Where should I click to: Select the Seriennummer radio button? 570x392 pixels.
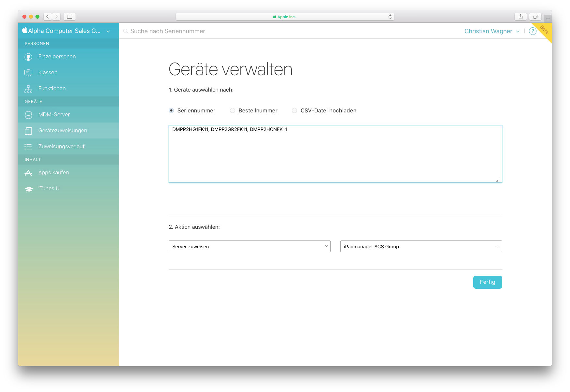(171, 110)
